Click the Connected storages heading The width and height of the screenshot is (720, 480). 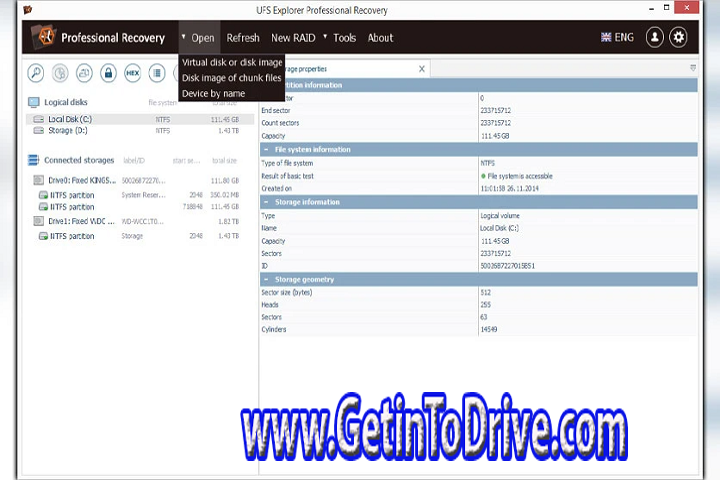[79, 160]
